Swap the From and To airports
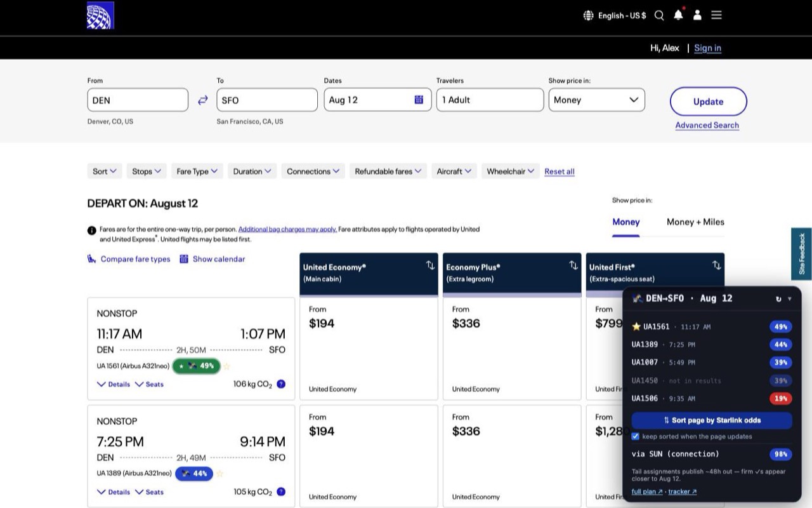The height and width of the screenshot is (508, 812). coord(202,100)
